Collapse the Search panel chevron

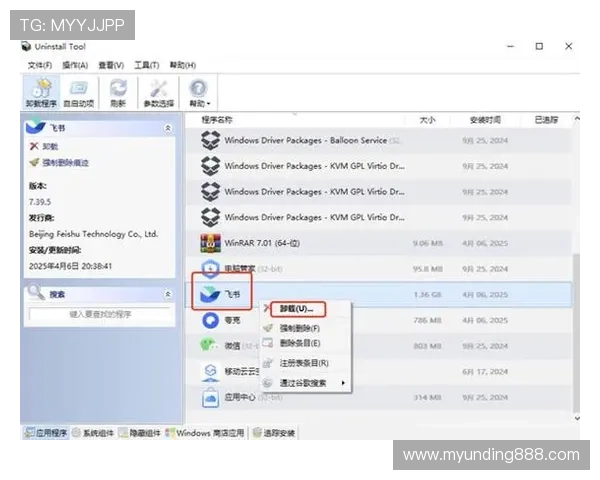[168, 294]
